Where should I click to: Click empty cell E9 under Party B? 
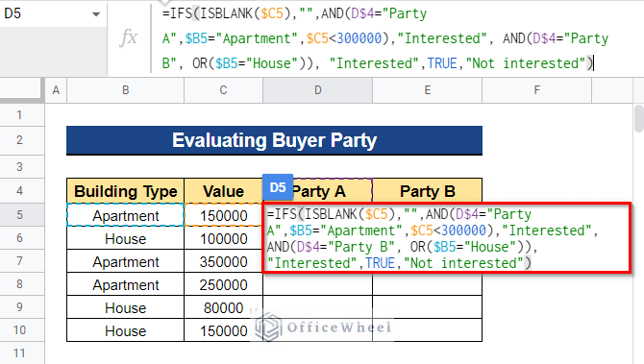tap(427, 307)
